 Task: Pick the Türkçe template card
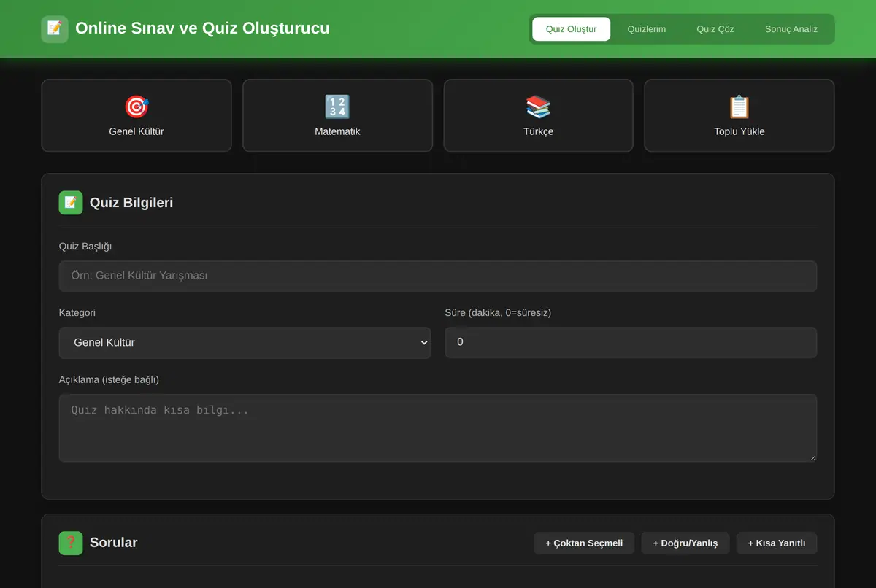(x=539, y=115)
